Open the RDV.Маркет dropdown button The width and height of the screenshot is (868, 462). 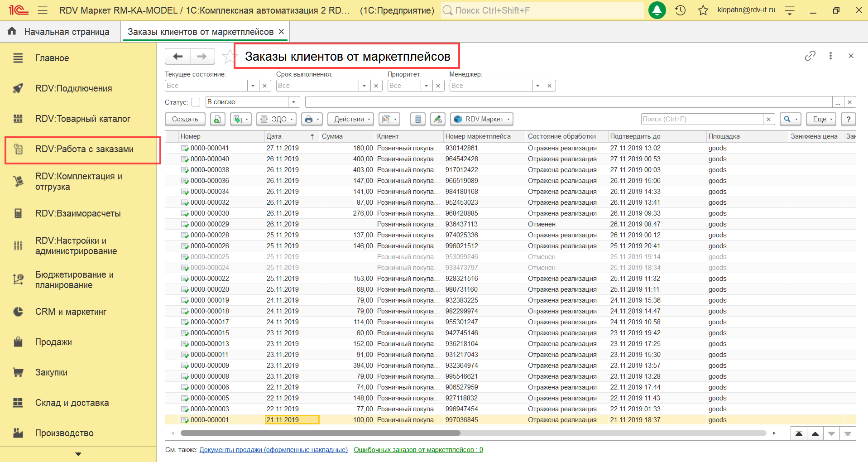[x=482, y=119]
